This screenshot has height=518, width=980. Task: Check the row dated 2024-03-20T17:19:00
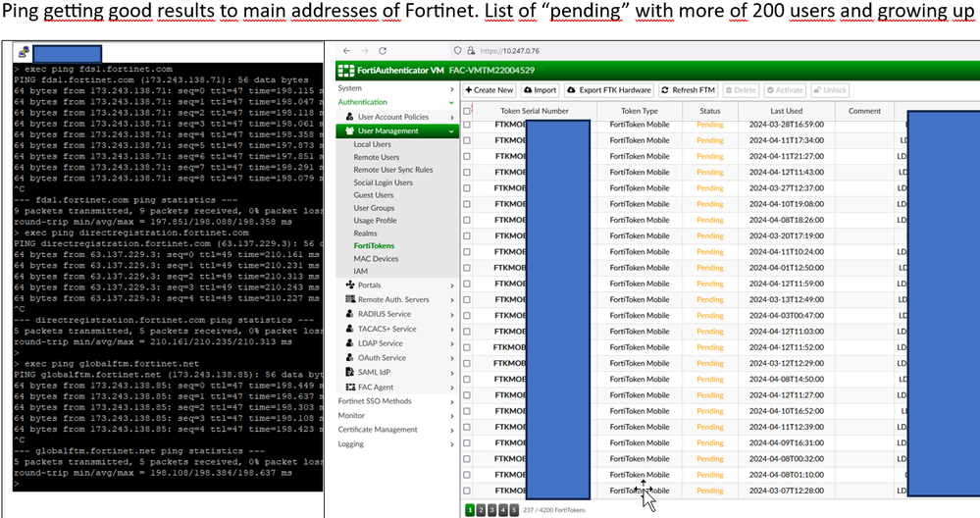point(467,235)
